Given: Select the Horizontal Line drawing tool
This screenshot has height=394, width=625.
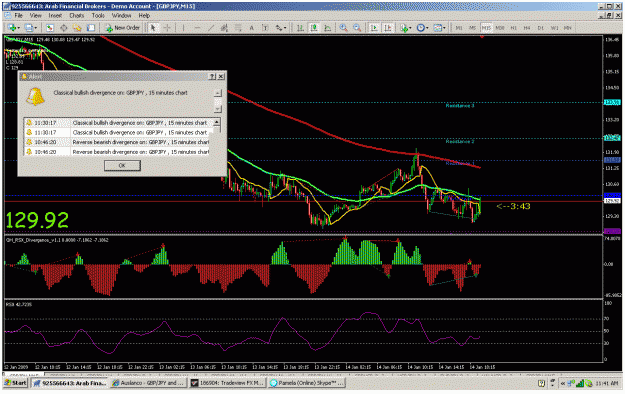Looking at the screenshot, I should [197, 28].
